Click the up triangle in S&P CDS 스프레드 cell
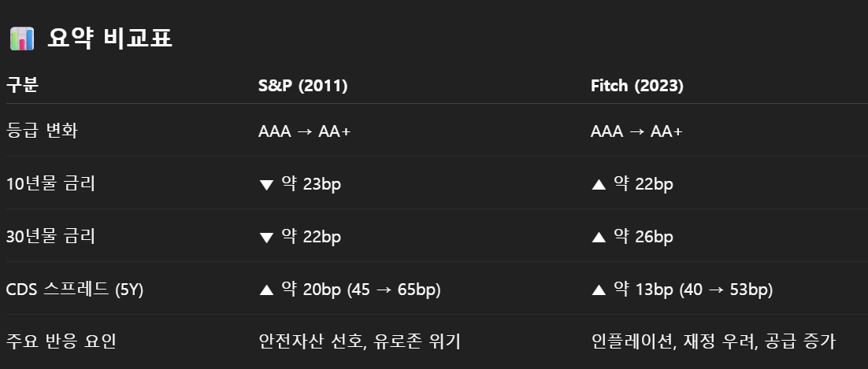The height and width of the screenshot is (369, 868). click(x=265, y=290)
